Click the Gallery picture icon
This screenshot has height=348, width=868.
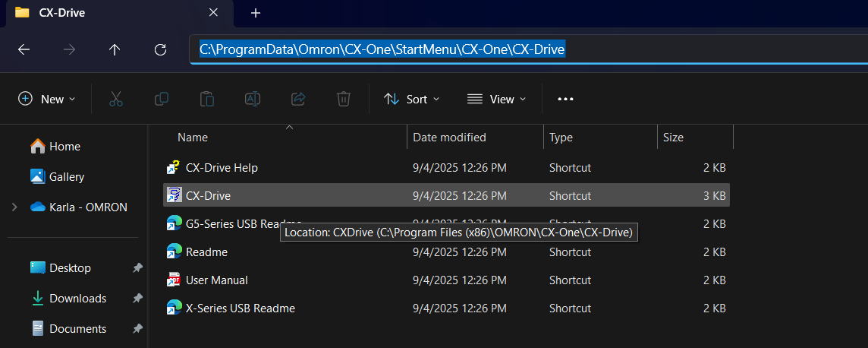point(38,177)
